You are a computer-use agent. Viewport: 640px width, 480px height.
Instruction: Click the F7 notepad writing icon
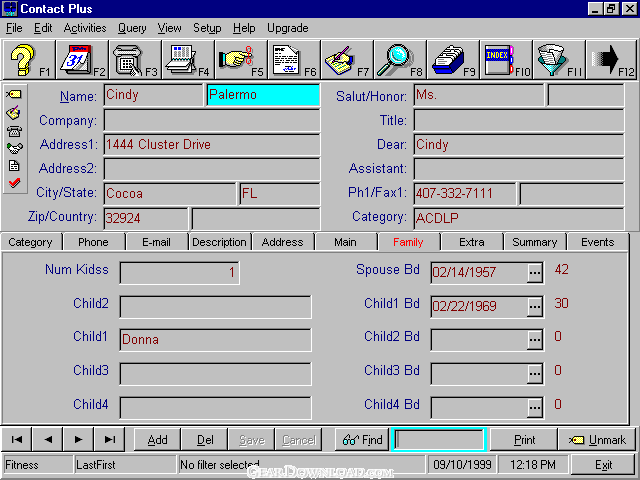coord(347,60)
